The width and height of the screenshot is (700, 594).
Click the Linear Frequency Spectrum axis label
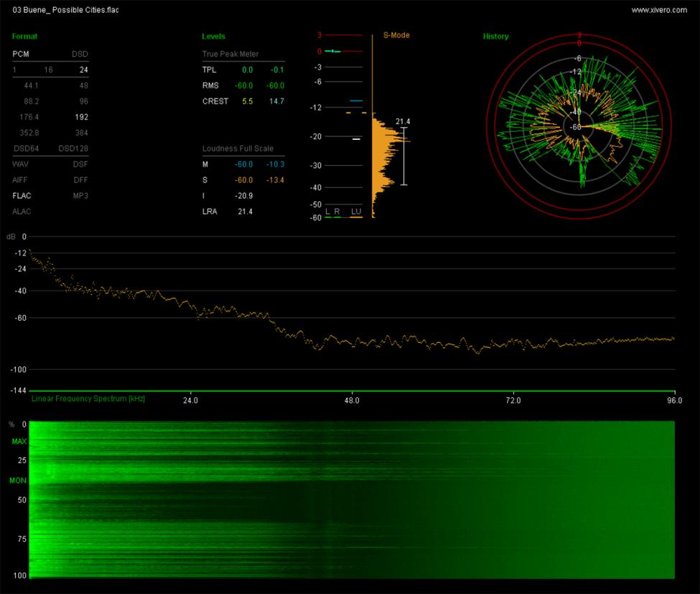[x=88, y=398]
